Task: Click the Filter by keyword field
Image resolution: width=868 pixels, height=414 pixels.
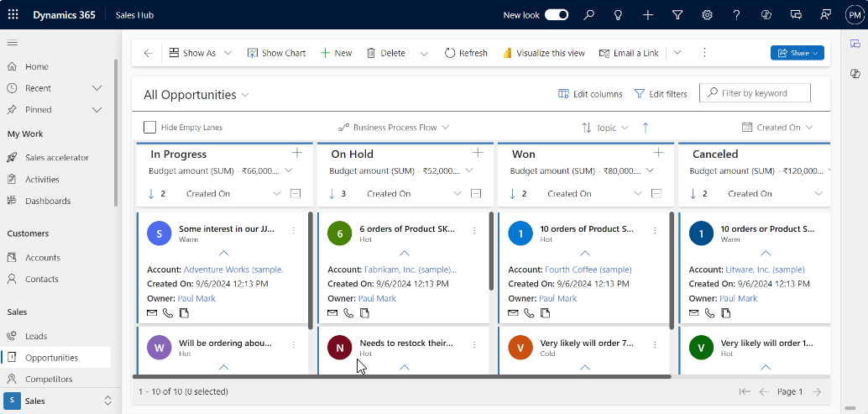Action: pyautogui.click(x=762, y=93)
